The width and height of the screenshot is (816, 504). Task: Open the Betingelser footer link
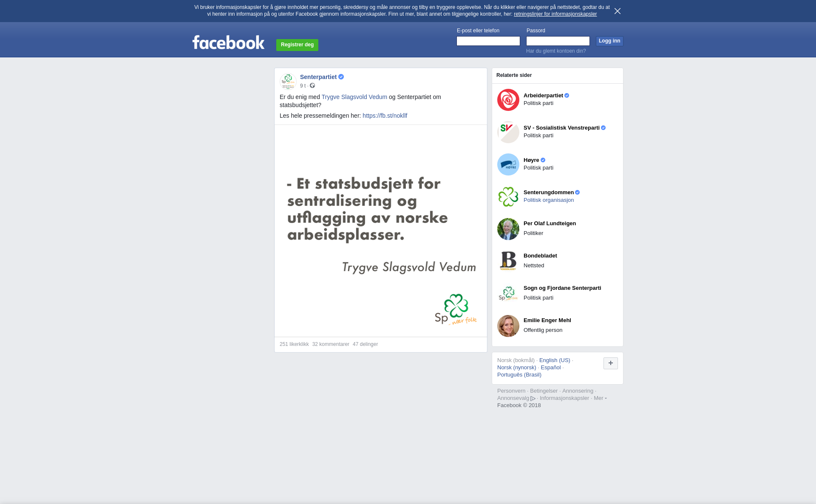tap(544, 391)
